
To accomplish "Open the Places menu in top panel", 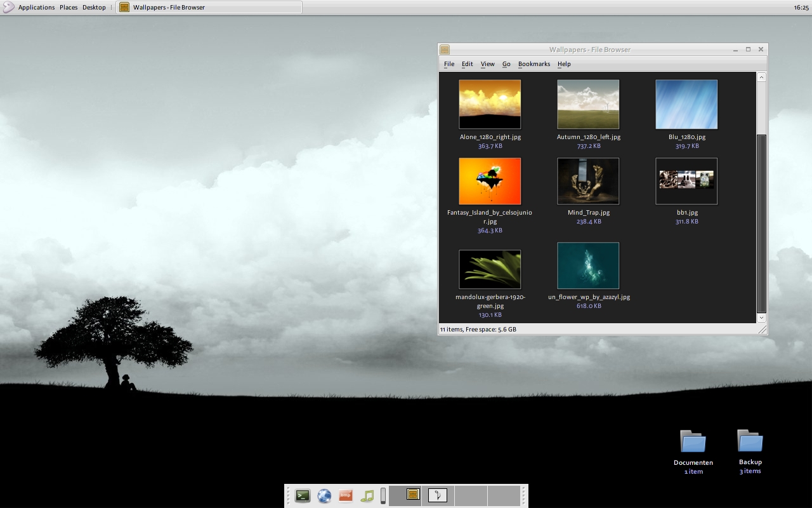I will [x=69, y=8].
